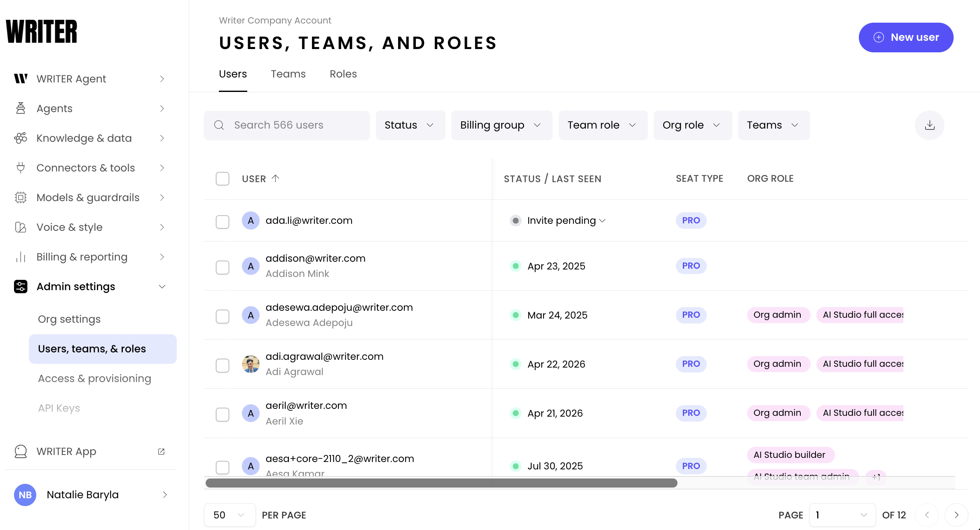Open WRITER App external link icon
The width and height of the screenshot is (980, 530).
pos(161,451)
